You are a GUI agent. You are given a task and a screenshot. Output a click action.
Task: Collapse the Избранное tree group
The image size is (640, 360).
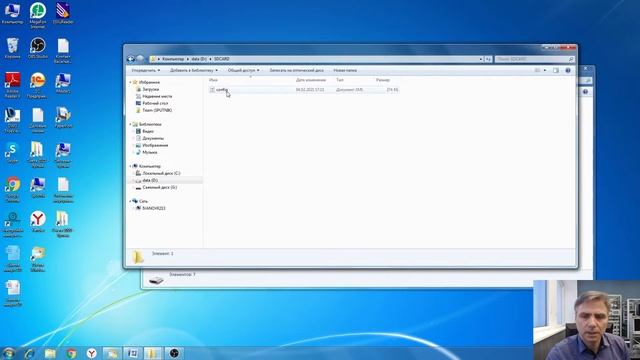click(x=130, y=82)
